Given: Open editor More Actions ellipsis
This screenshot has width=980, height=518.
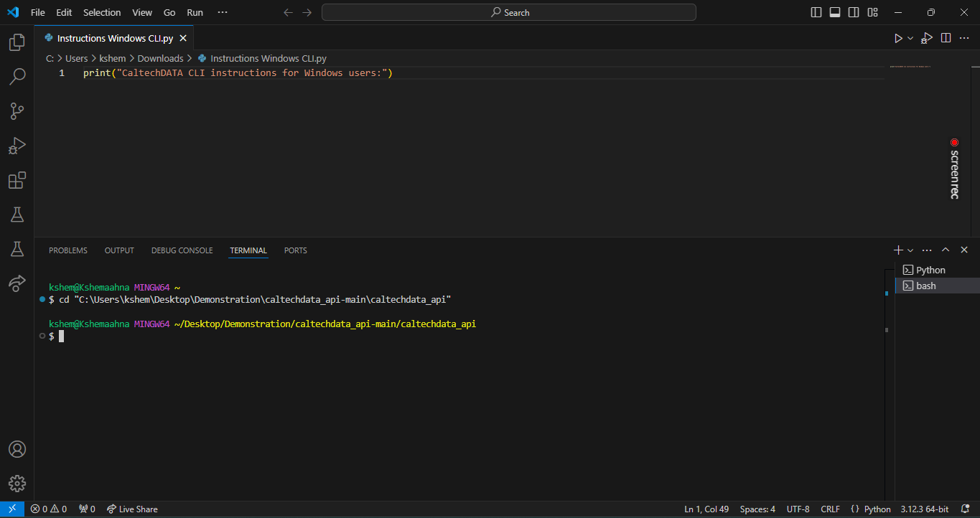Looking at the screenshot, I should tap(964, 38).
